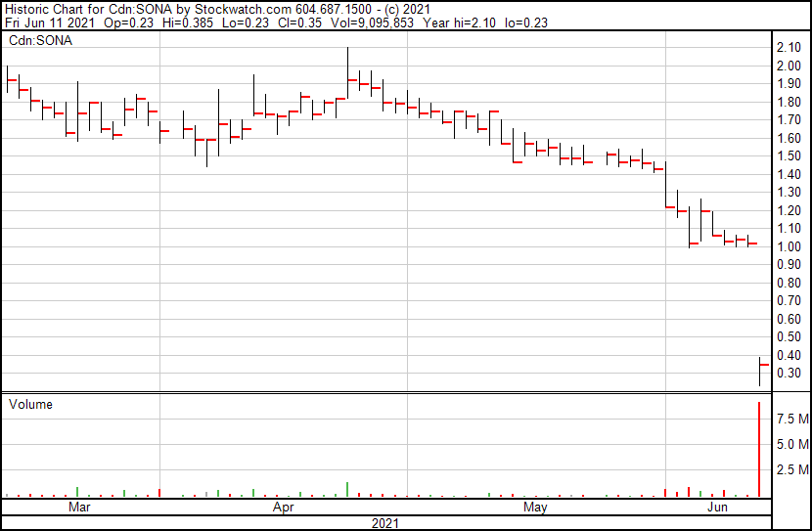Screen dimensions: 812x531
Task: Click the 'Stockwatch.com' text in title
Action: click(243, 10)
